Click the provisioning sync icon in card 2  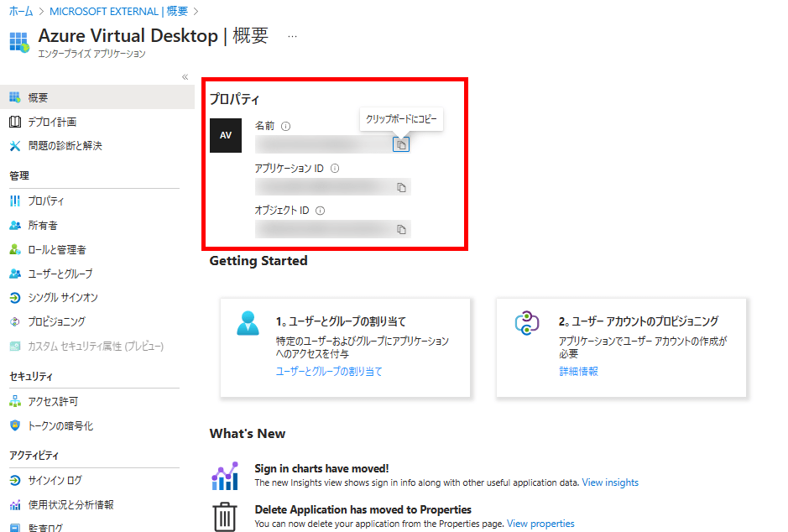[x=527, y=323]
